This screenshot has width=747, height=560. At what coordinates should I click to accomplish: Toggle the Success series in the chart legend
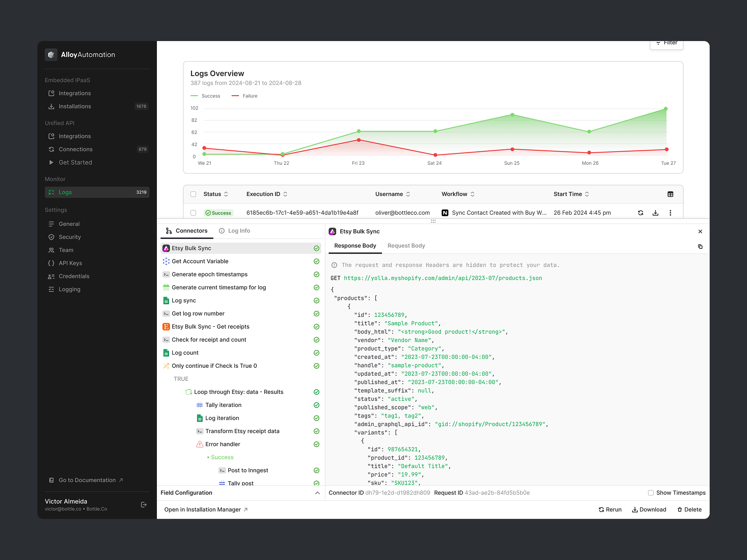(205, 96)
